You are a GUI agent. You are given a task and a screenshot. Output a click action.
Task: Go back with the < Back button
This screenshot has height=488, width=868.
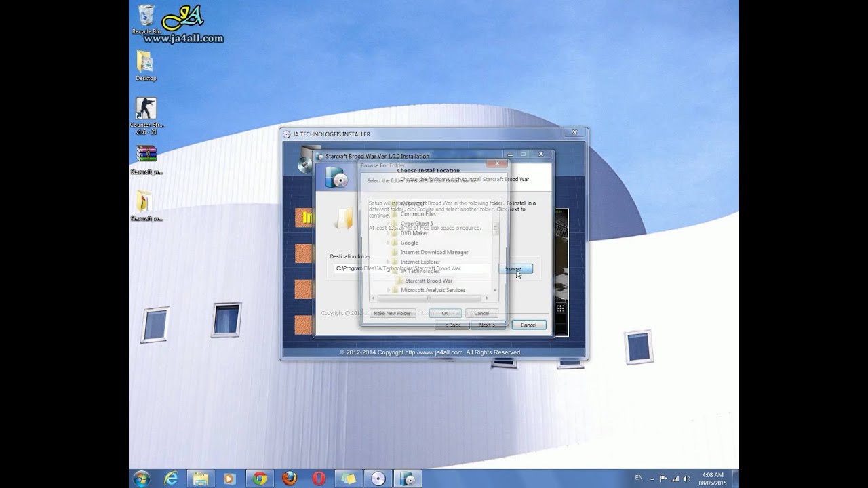(x=452, y=325)
